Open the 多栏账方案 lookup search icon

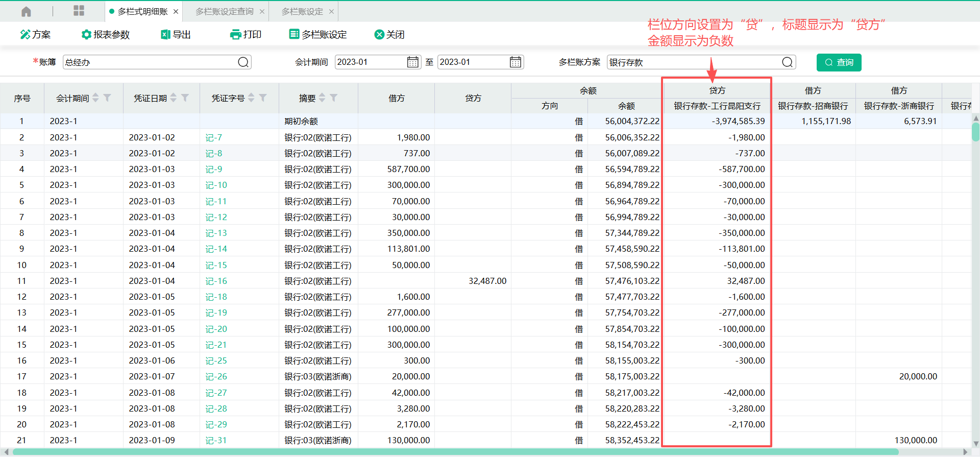click(787, 62)
